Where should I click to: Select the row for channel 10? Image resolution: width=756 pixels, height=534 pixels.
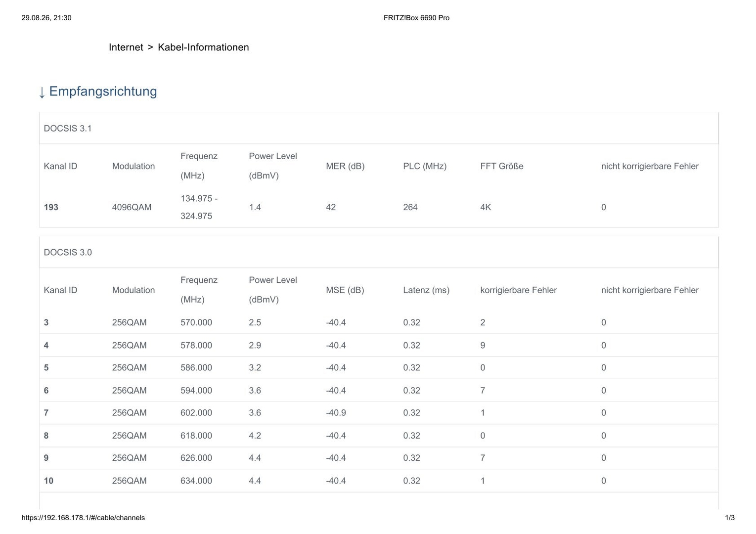pos(379,481)
